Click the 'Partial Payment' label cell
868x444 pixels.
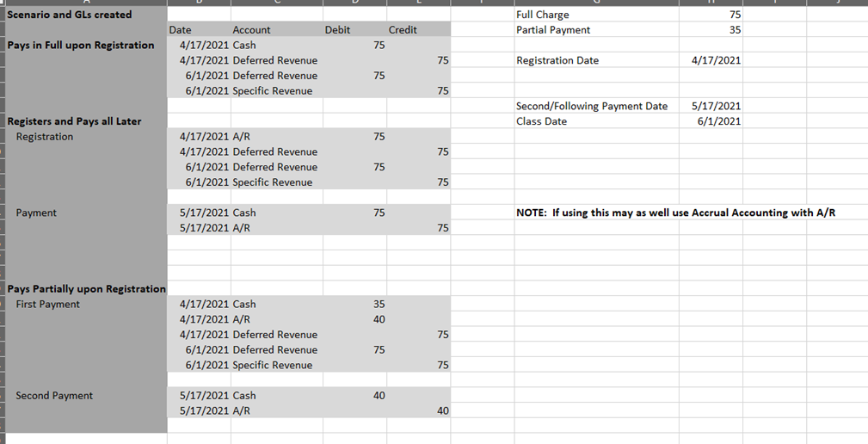coord(597,30)
